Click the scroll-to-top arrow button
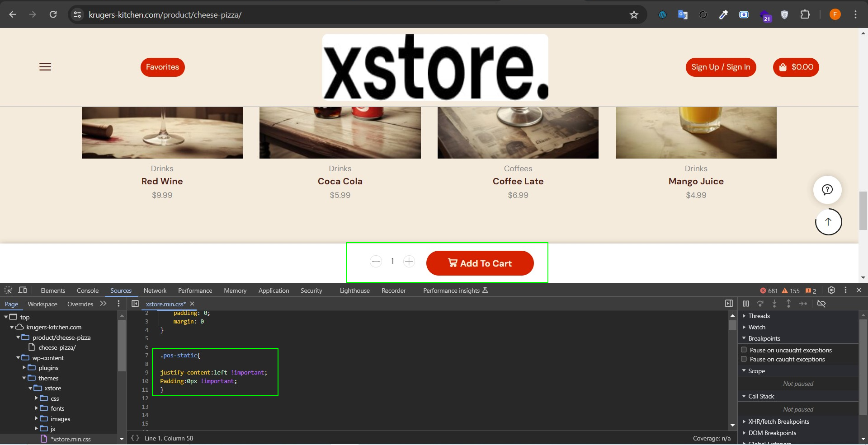The height and width of the screenshot is (445, 868). pos(828,222)
